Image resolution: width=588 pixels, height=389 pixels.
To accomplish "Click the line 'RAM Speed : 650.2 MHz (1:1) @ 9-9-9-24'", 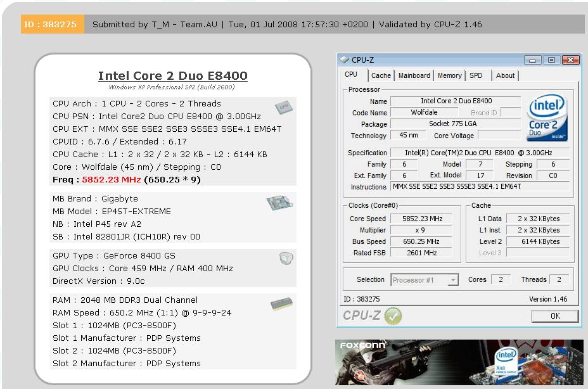I will coord(142,312).
